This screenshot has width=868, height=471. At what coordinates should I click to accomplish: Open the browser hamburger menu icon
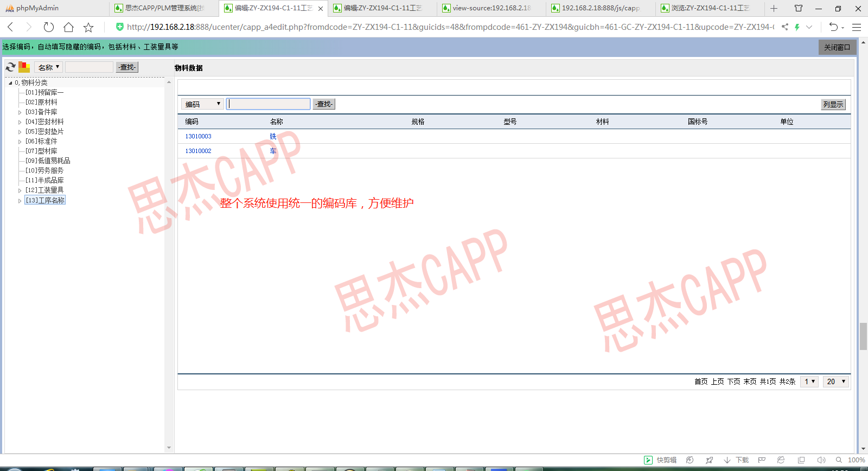pos(857,27)
